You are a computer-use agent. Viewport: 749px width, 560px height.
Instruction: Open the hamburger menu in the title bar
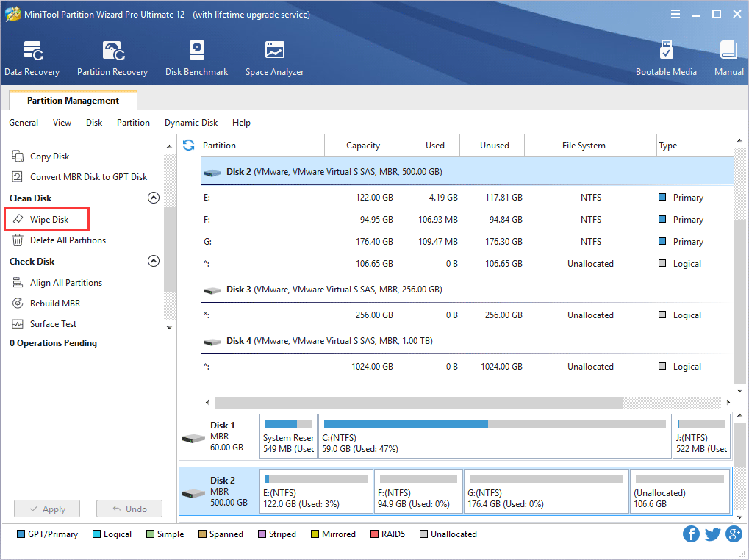click(674, 13)
